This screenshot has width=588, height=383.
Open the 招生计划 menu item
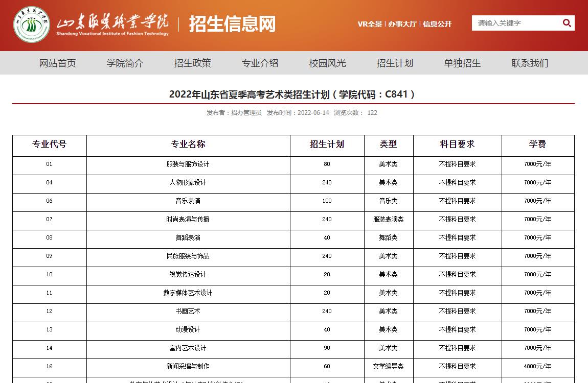[x=395, y=63]
